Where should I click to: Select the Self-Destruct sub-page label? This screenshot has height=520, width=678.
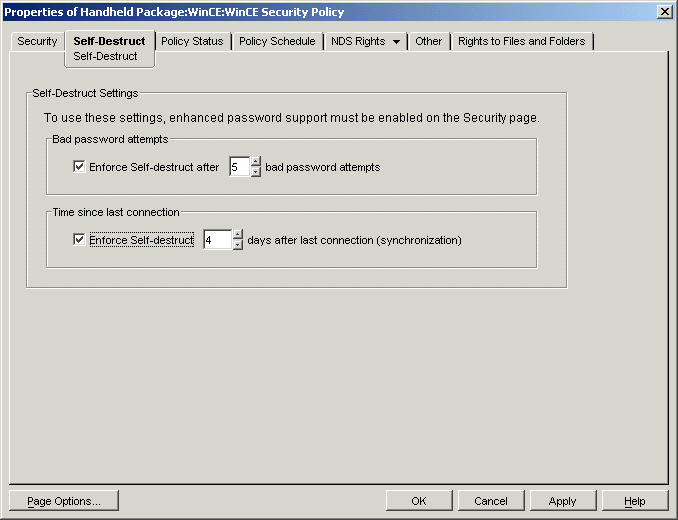click(x=105, y=56)
